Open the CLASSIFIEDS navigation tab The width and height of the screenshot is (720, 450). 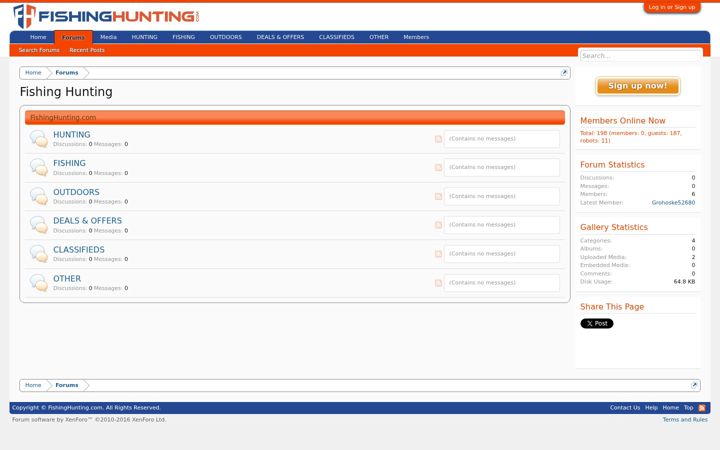[337, 37]
